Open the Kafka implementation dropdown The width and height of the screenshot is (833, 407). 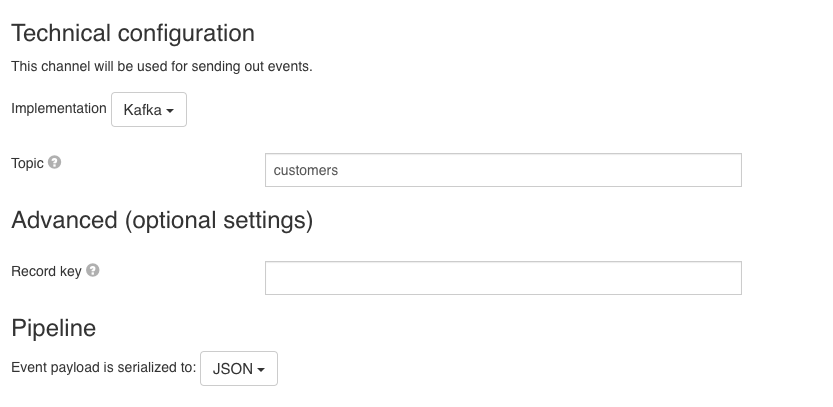148,110
